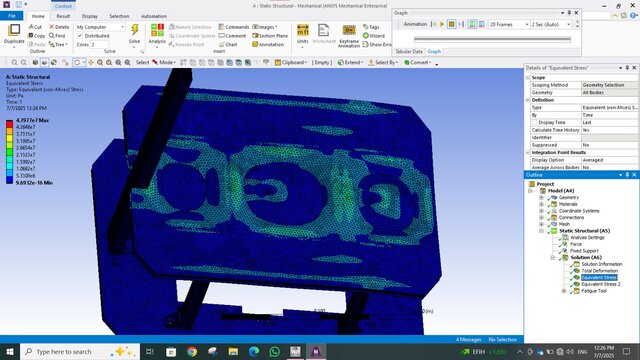The height and width of the screenshot is (360, 640).
Task: Switch to the Tabular Data tab
Action: (x=409, y=51)
